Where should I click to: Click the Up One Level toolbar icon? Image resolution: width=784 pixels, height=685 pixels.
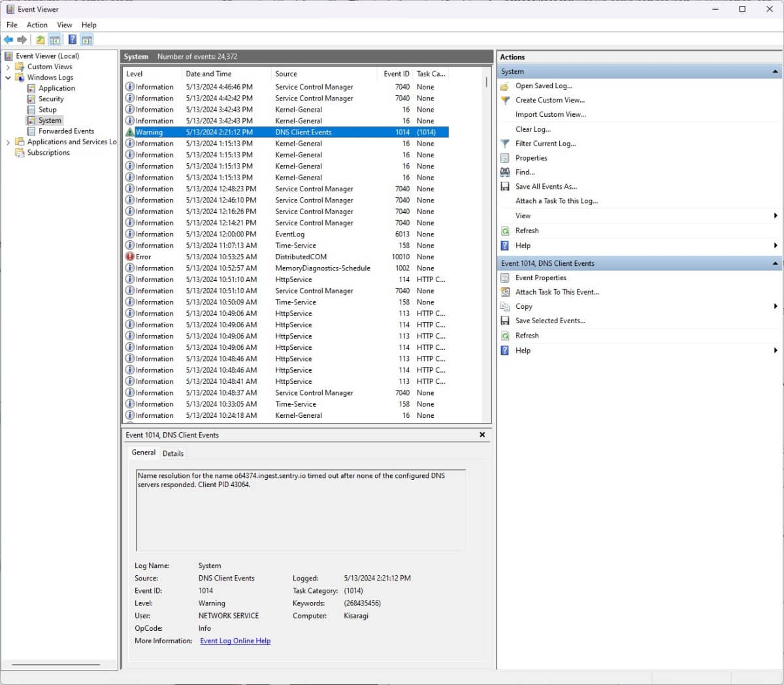41,40
